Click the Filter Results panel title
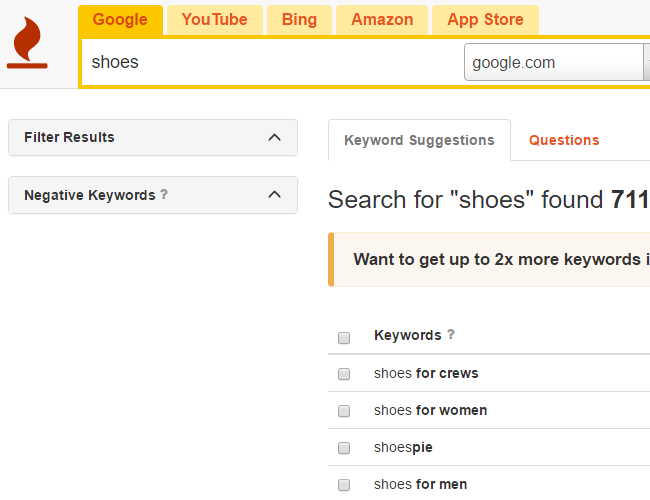The width and height of the screenshot is (650, 500). point(69,137)
